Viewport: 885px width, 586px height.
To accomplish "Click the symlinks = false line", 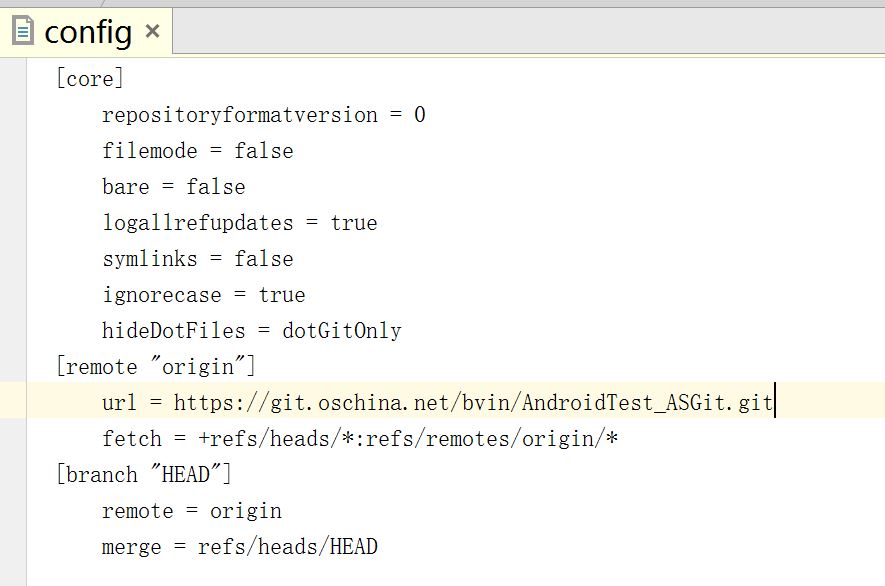I will (x=197, y=259).
